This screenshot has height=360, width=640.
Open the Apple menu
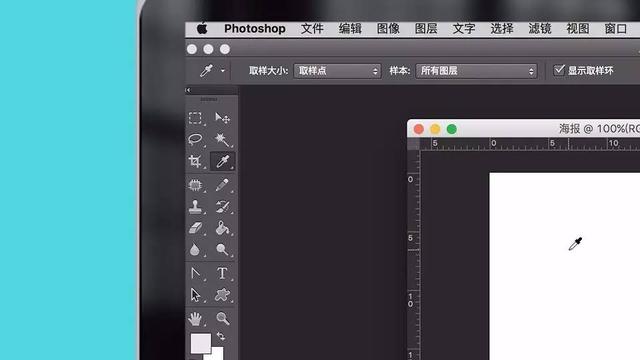pyautogui.click(x=202, y=29)
